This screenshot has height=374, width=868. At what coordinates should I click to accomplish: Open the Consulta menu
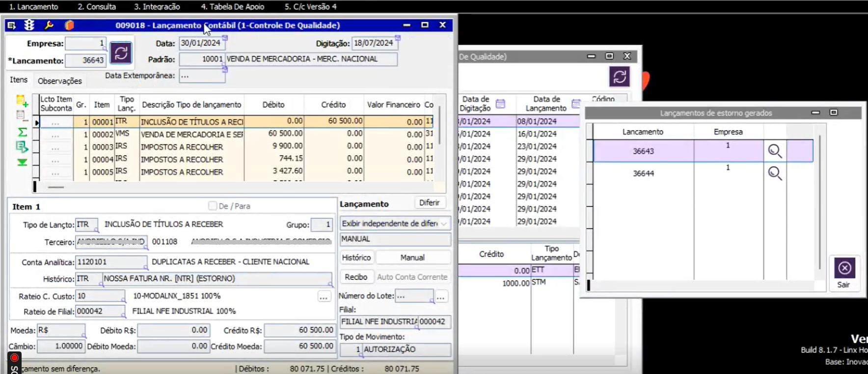(x=97, y=6)
